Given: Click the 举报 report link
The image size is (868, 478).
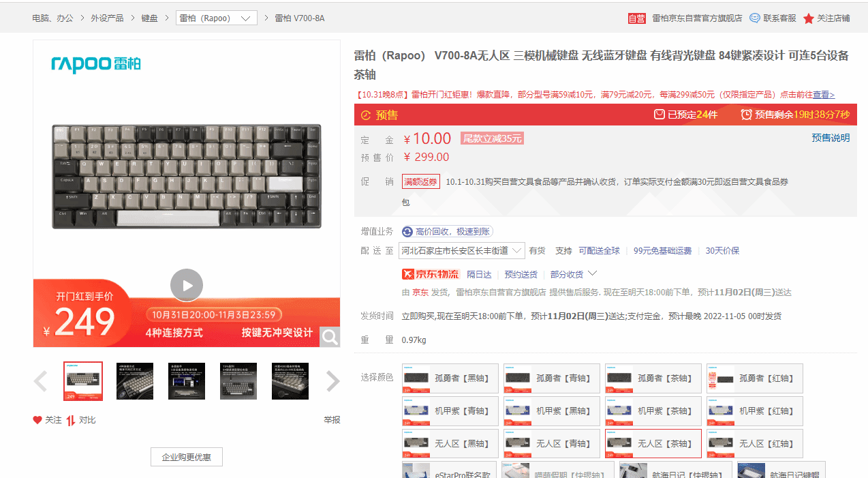Looking at the screenshot, I should tap(332, 420).
